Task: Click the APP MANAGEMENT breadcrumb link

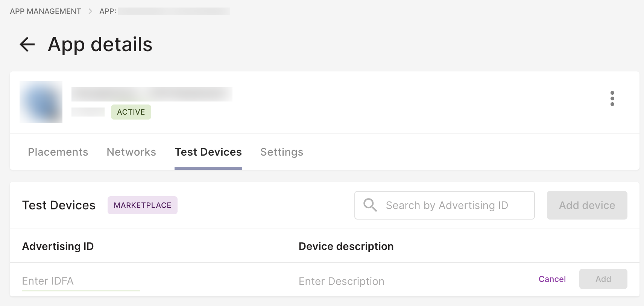Action: (45, 11)
